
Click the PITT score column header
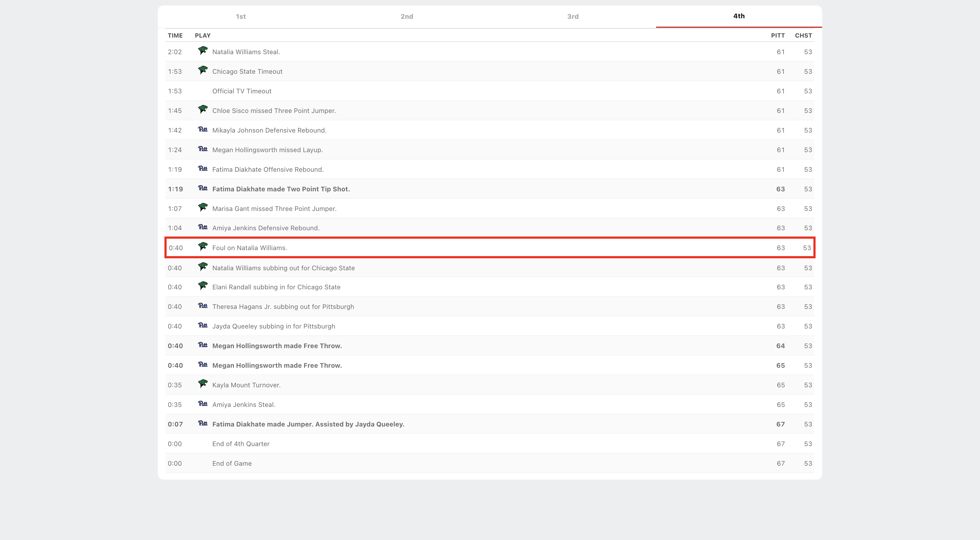click(778, 35)
